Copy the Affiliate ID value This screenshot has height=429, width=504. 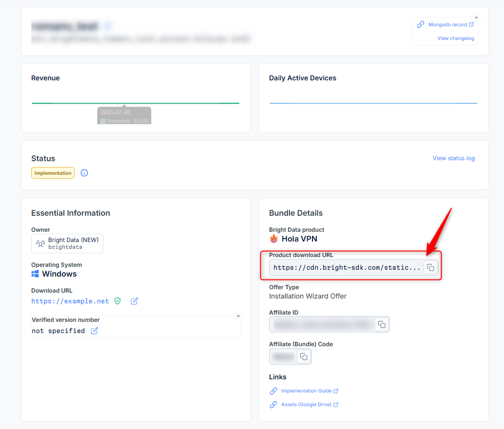pos(382,324)
